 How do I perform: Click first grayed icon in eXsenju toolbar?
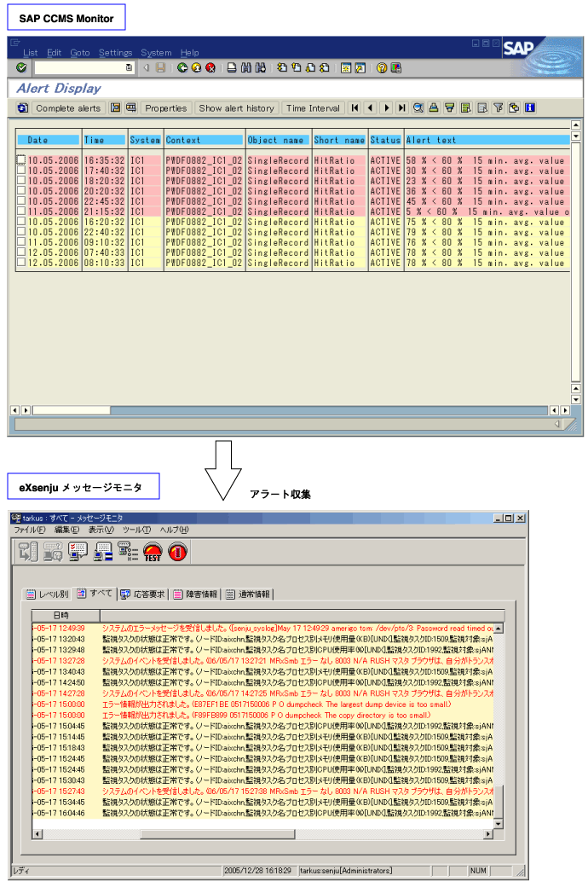(28, 552)
